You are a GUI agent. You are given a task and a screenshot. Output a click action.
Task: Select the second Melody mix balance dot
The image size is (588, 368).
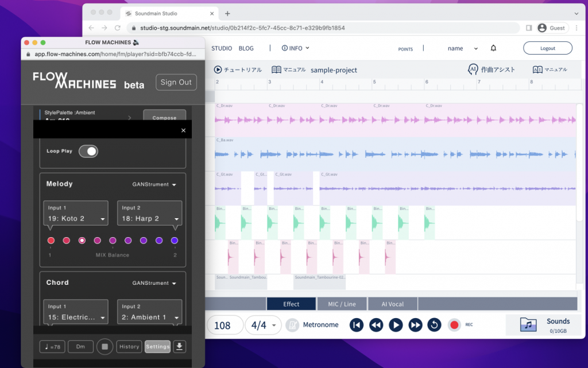point(67,241)
